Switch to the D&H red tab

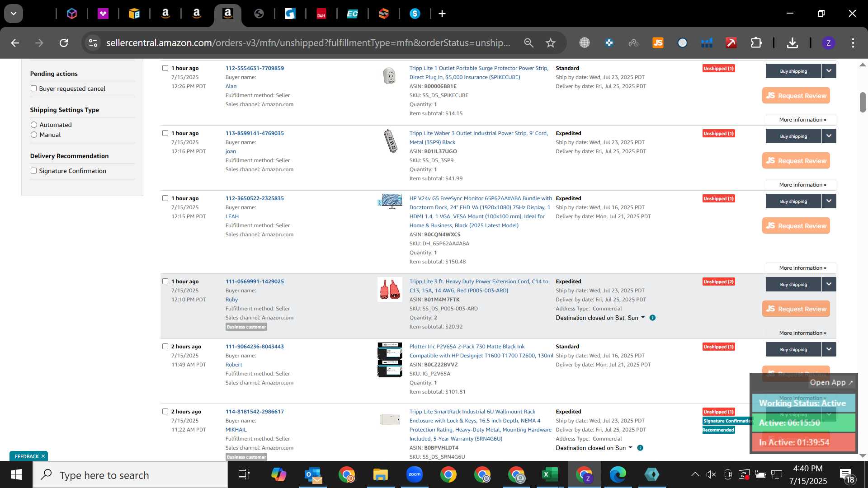[x=321, y=14]
